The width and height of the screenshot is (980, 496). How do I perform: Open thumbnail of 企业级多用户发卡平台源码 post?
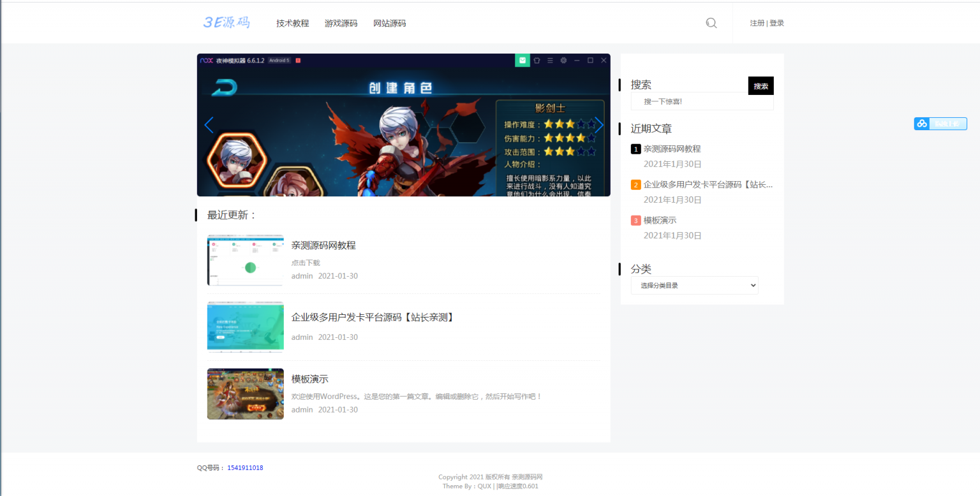246,326
